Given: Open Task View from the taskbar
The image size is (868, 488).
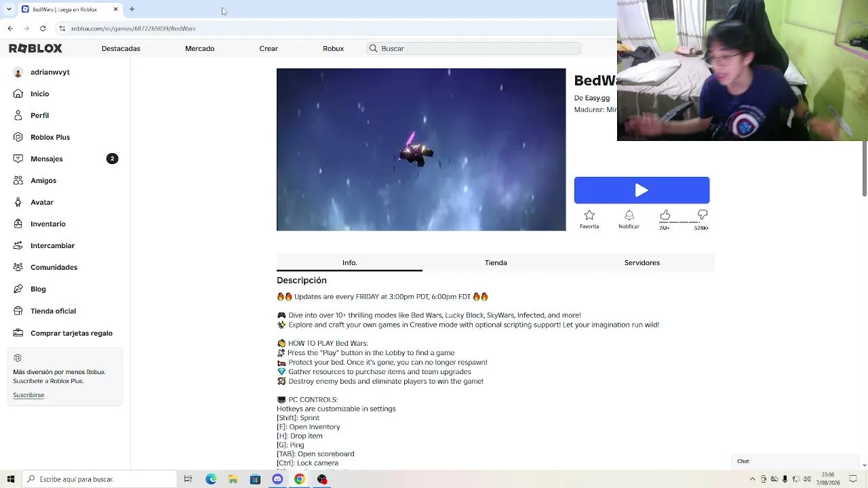Looking at the screenshot, I should tap(188, 479).
